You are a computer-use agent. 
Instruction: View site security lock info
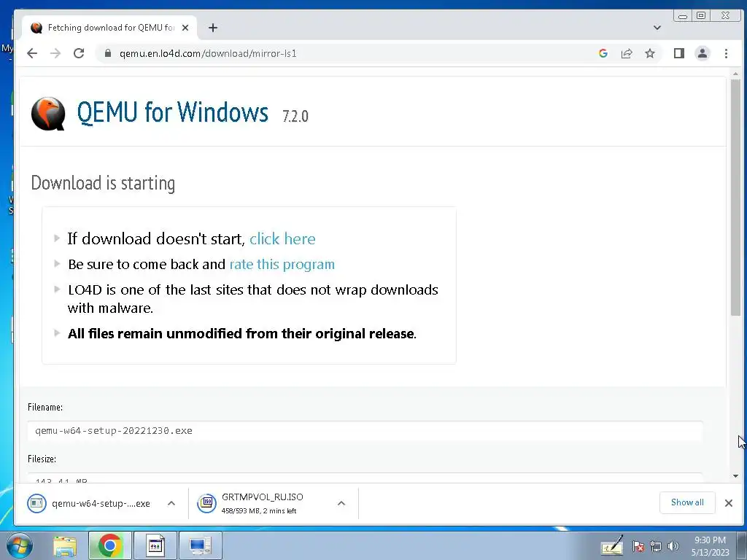[x=108, y=53]
